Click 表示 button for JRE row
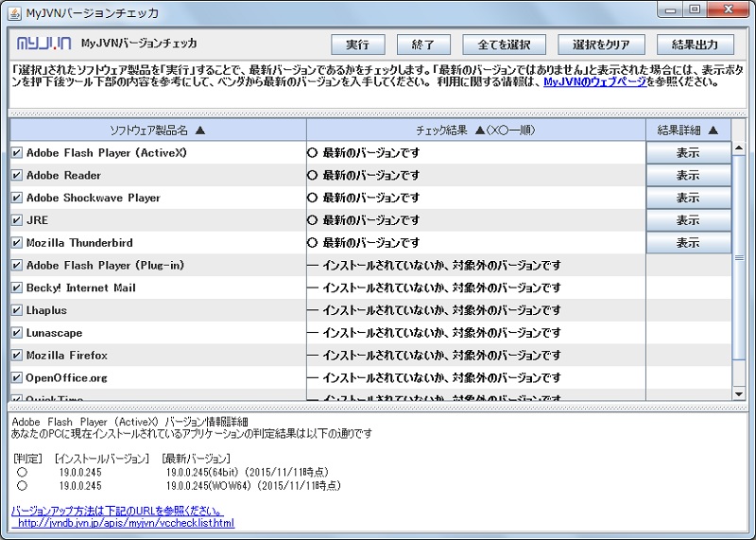This screenshot has width=756, height=540. pos(688,220)
